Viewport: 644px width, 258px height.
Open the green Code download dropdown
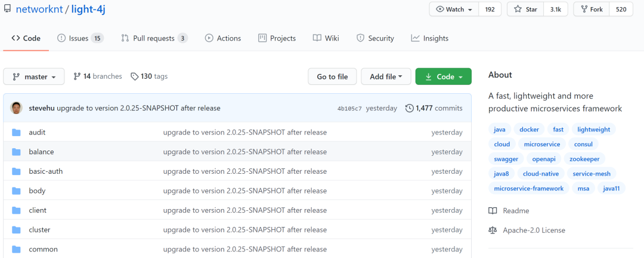pyautogui.click(x=443, y=76)
